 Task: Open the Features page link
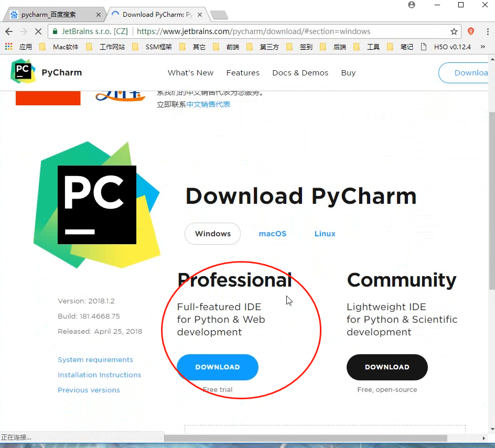click(x=243, y=73)
